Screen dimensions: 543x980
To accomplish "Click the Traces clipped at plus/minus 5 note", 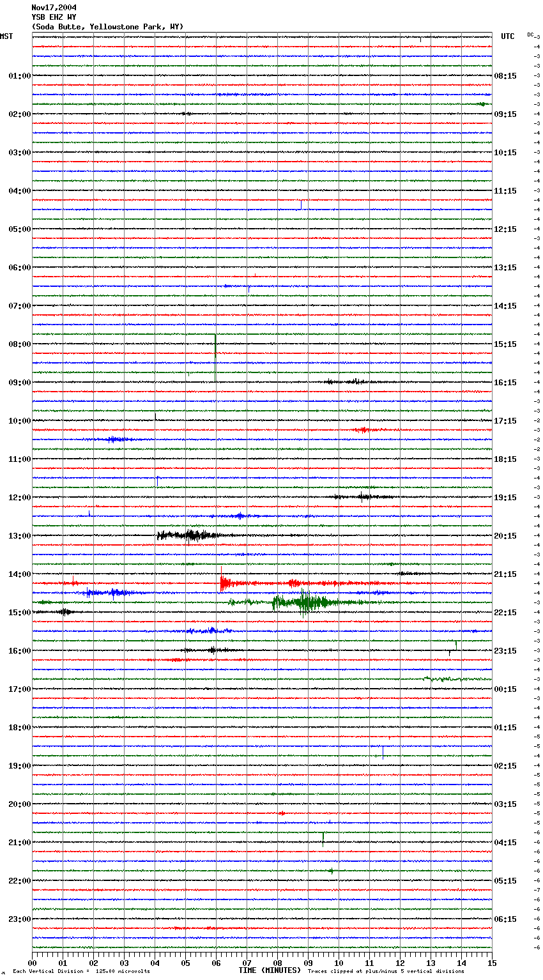I will point(386,971).
